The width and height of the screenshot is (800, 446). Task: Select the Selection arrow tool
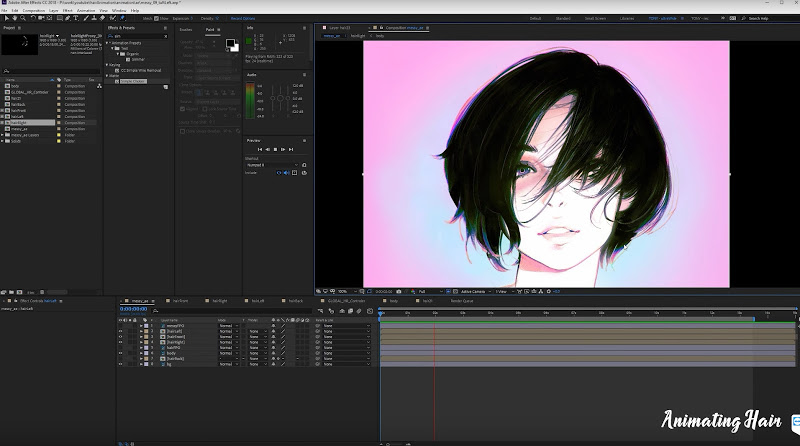(7, 18)
